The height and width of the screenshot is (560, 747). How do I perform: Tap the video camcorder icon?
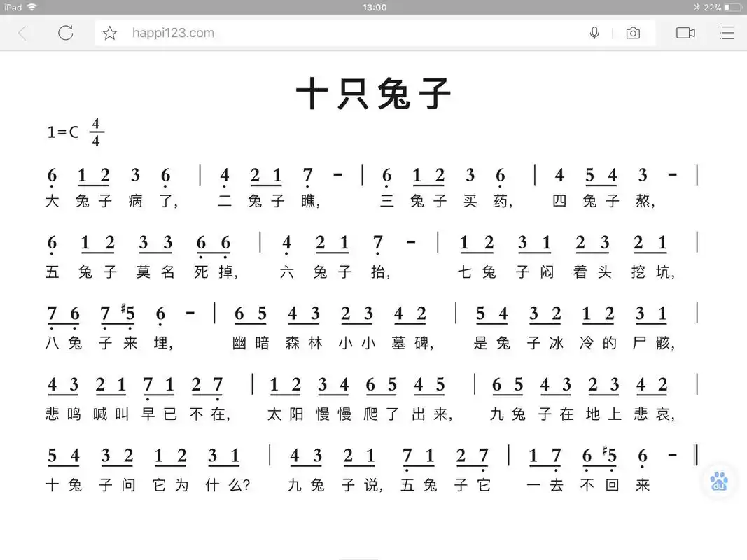pos(685,32)
